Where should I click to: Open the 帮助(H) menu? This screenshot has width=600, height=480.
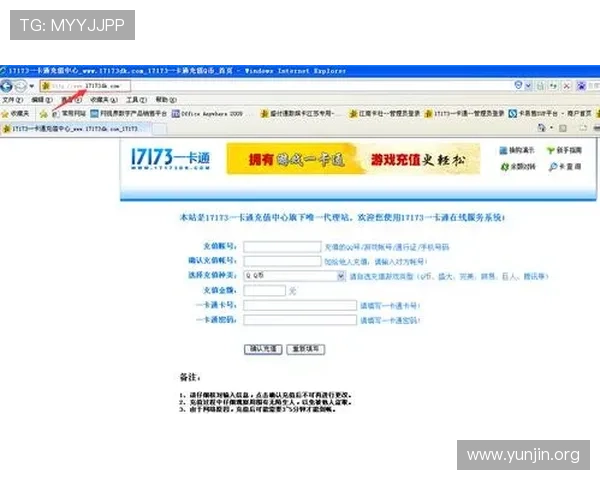(x=166, y=100)
